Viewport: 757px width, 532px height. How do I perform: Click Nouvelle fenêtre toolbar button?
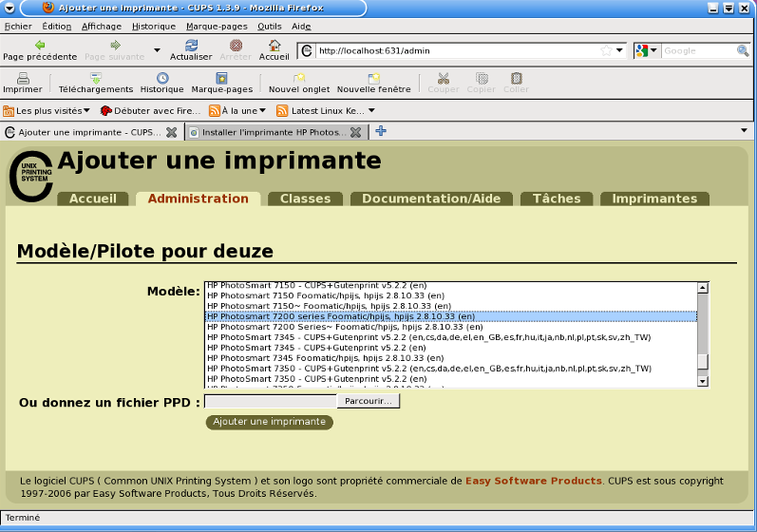(x=373, y=83)
